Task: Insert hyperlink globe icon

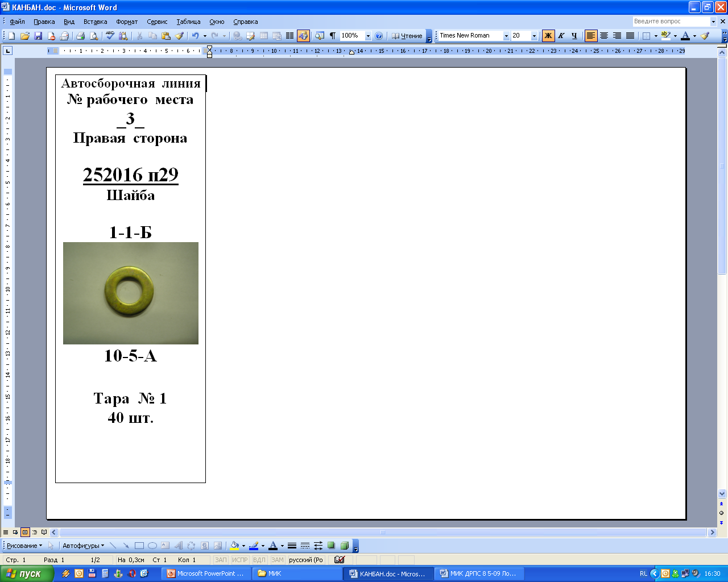Action: (237, 36)
